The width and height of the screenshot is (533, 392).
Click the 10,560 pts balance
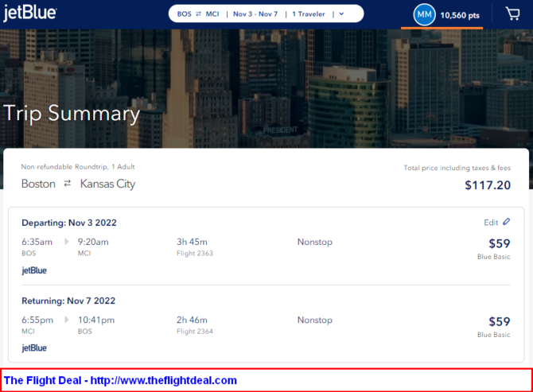tap(460, 15)
